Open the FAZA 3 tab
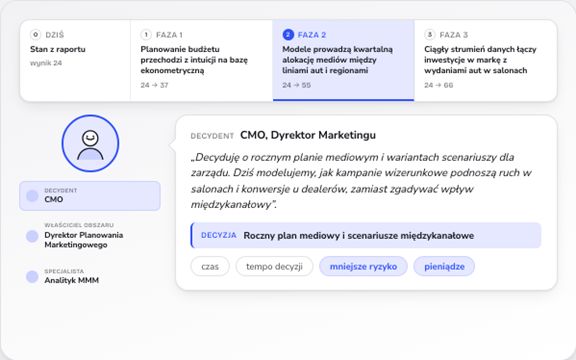This screenshot has height=360, width=576. pos(485,60)
